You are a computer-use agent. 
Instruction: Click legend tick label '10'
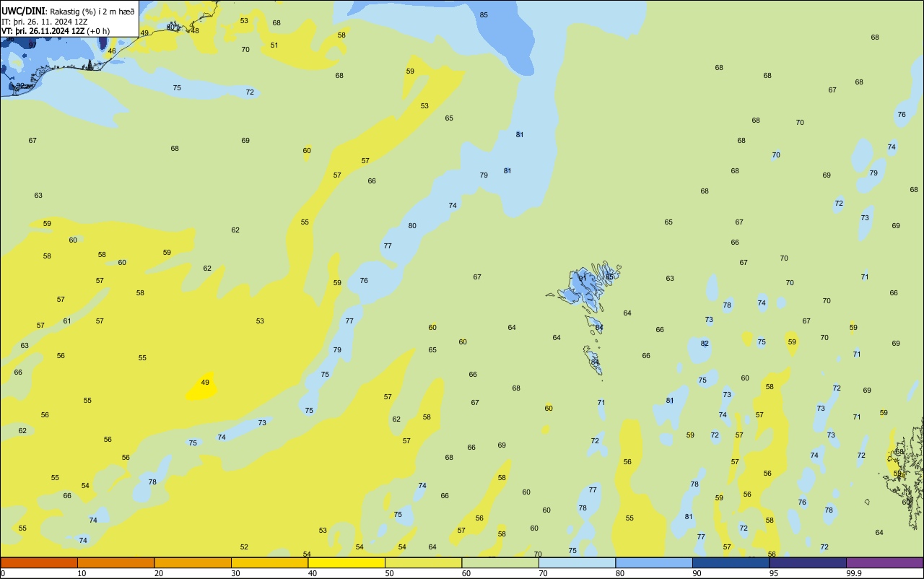tap(82, 573)
